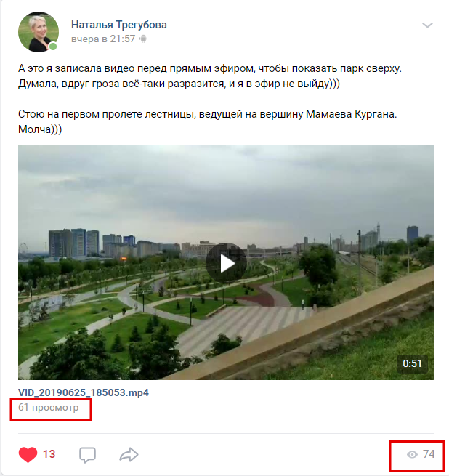The height and width of the screenshot is (476, 449).
Task: Click the 0:51 duration badge on video
Action: (412, 363)
